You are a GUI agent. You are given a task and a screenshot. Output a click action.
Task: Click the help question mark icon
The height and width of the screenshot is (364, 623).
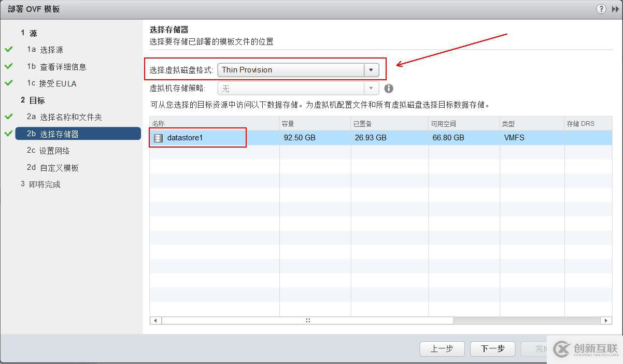pyautogui.click(x=601, y=8)
